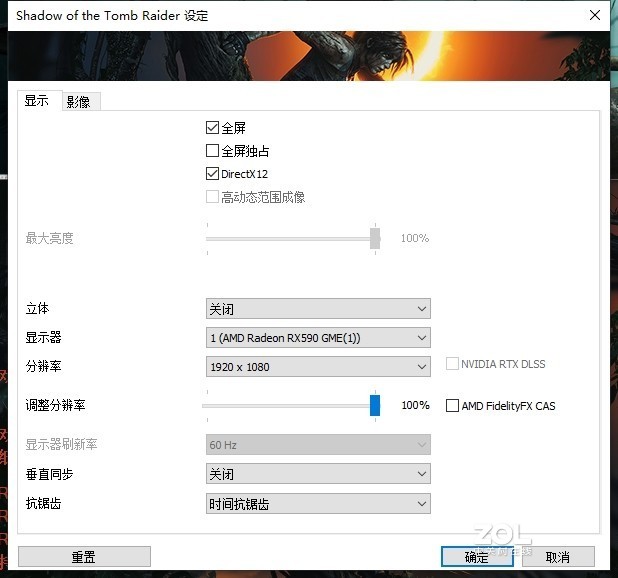Click the 垂直同步 label
The height and width of the screenshot is (578, 618).
click(50, 474)
